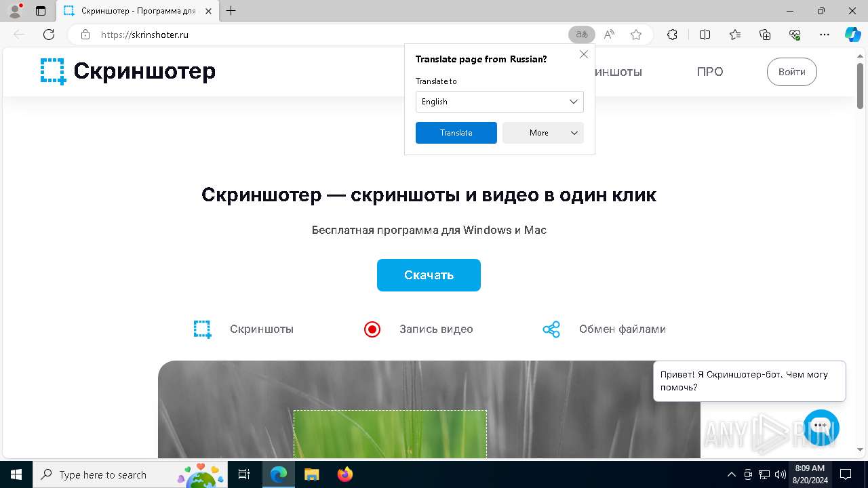Select the Обмен файлами share icon
The width and height of the screenshot is (868, 488).
tap(551, 329)
